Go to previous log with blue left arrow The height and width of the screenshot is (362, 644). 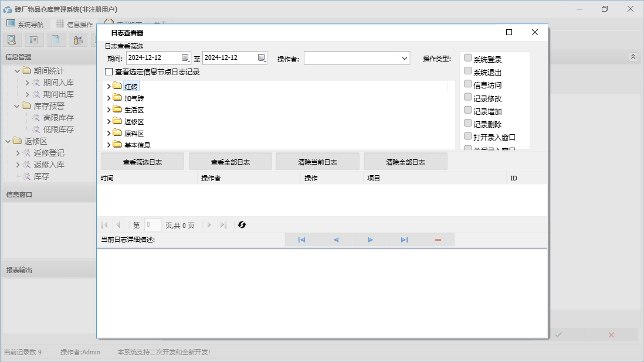[336, 240]
